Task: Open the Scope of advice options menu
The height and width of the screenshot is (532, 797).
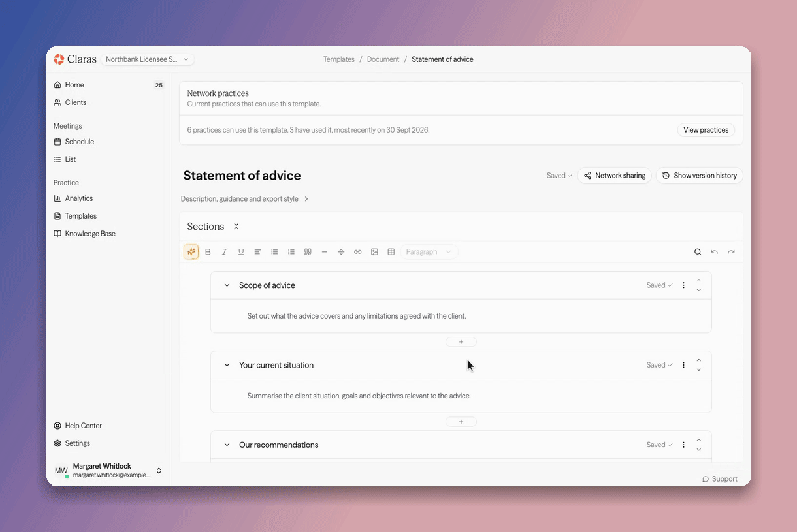Action: pyautogui.click(x=684, y=285)
